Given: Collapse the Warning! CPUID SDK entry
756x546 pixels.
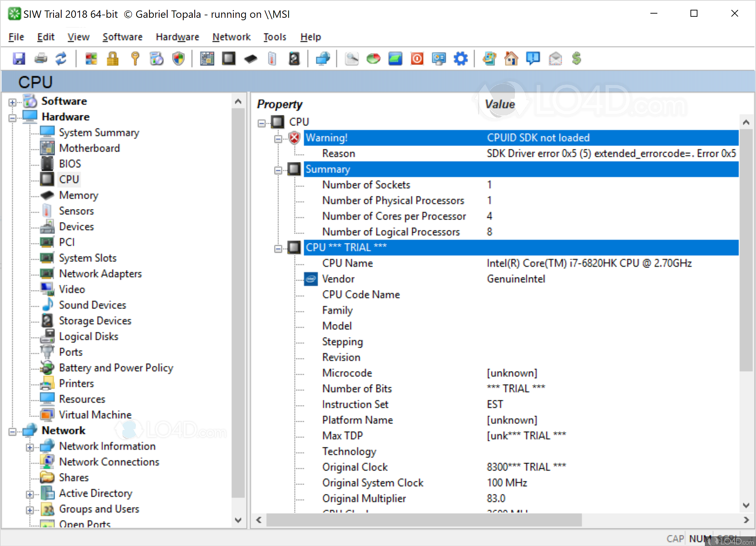Looking at the screenshot, I should (278, 138).
